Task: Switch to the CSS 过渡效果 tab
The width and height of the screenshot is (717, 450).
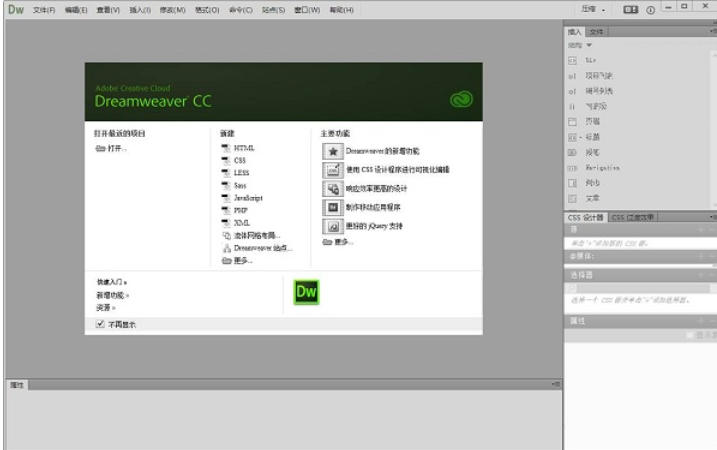Action: click(633, 218)
